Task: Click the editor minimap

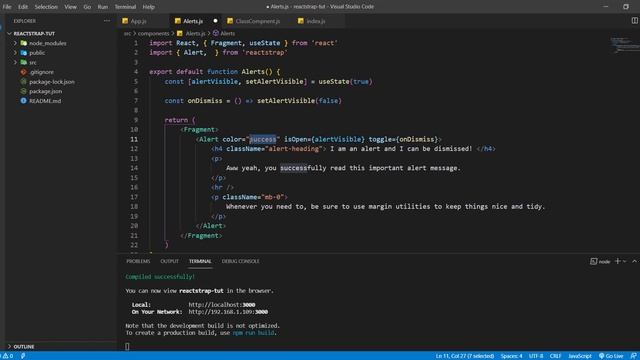Action: pos(624,45)
